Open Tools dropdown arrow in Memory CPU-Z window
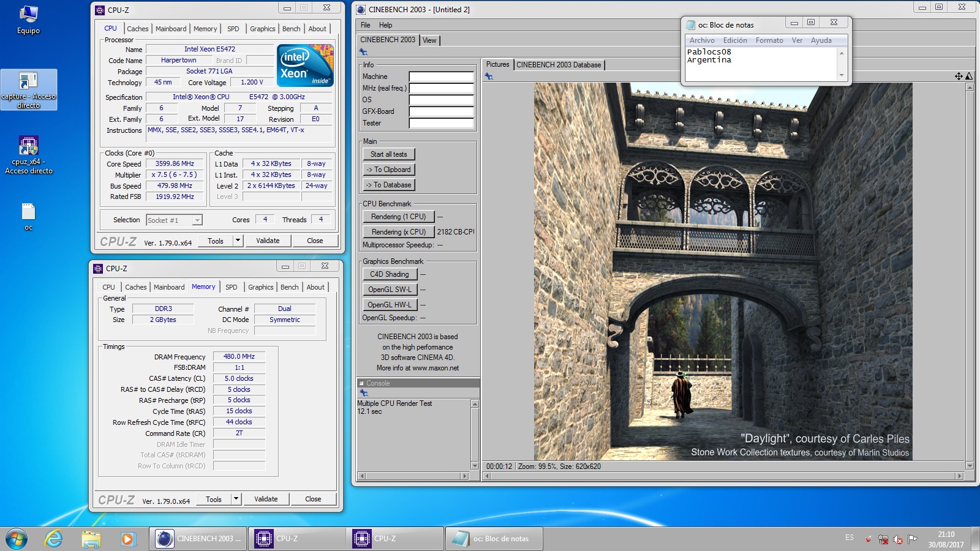The image size is (980, 551). (x=236, y=499)
